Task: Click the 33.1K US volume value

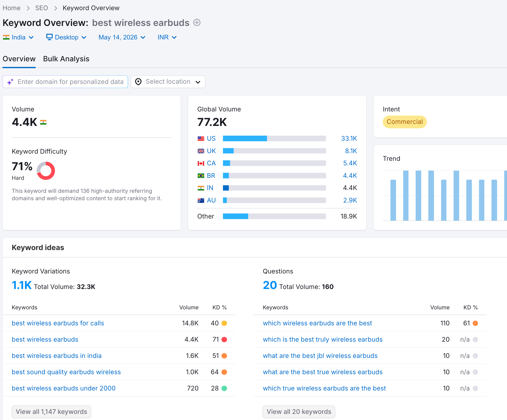Action: tap(349, 139)
